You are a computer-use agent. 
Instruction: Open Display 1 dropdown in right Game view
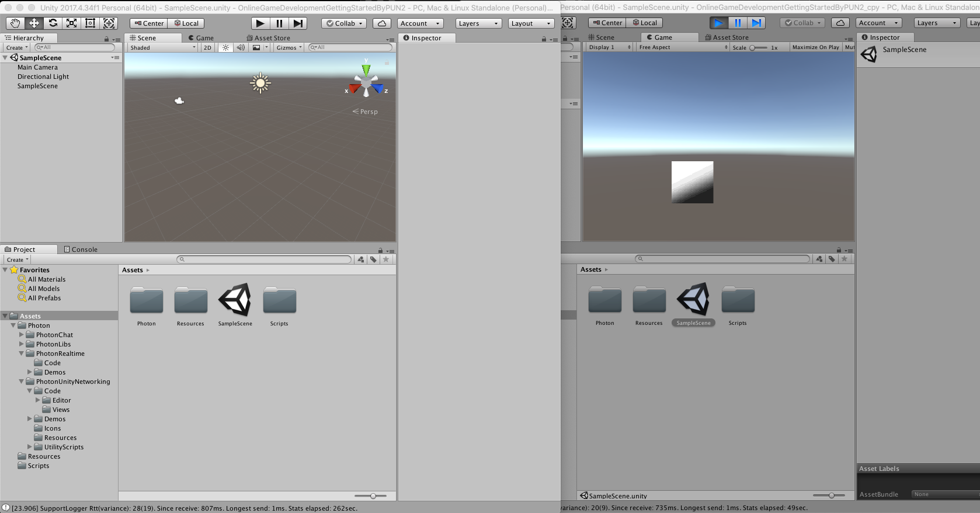pos(610,47)
